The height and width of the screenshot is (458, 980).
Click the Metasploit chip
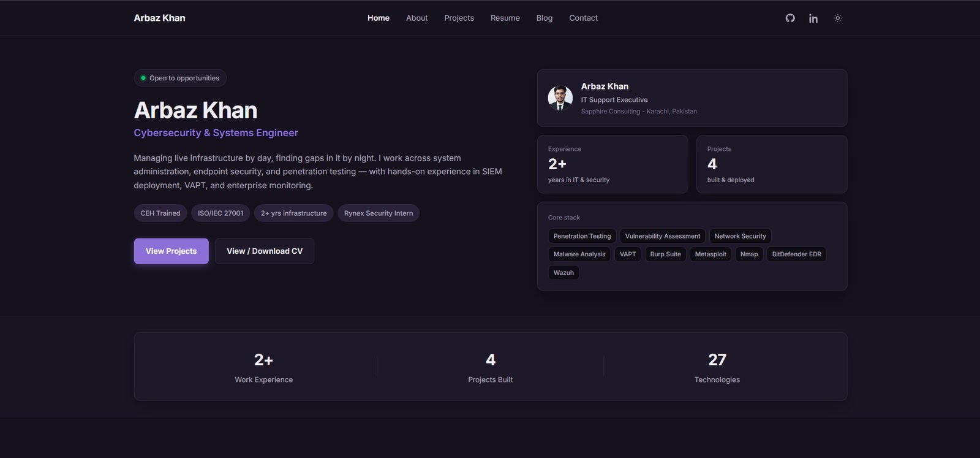click(710, 254)
